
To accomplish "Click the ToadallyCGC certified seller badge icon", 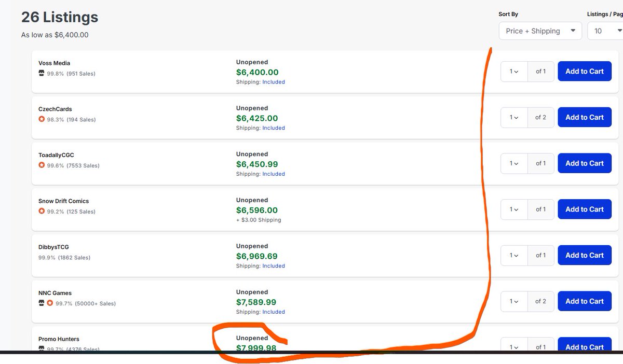I will point(42,165).
